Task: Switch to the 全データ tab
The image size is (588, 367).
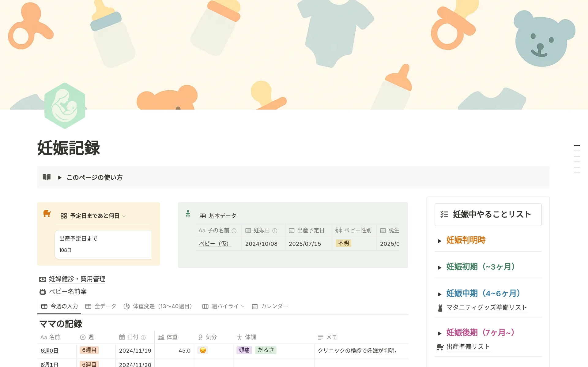Action: (101, 306)
